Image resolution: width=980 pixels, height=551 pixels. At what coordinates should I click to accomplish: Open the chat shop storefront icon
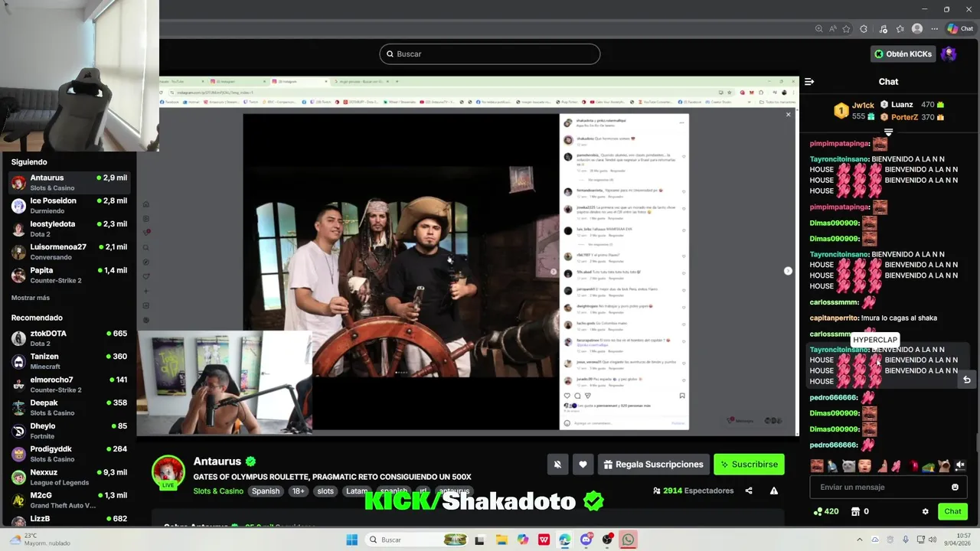[856, 511]
